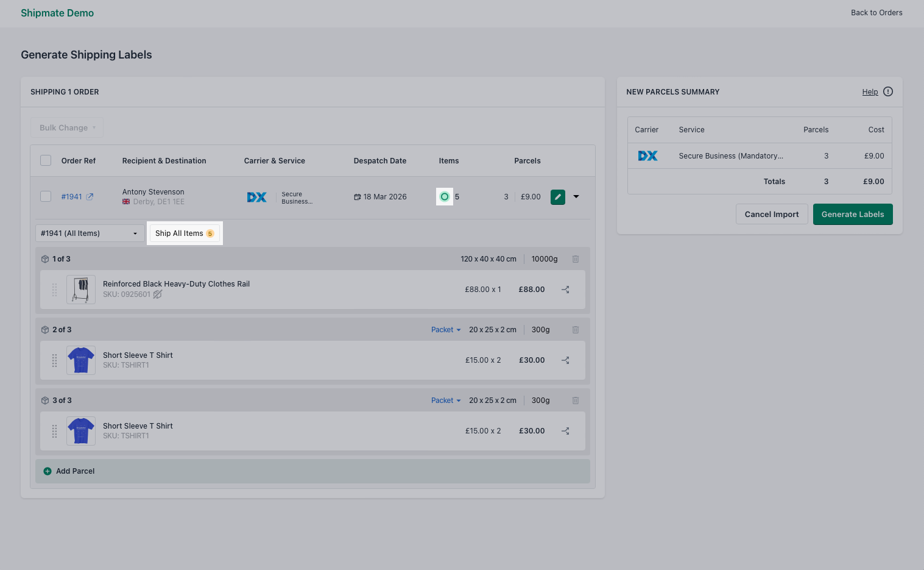Open the #1941 (All Items) dropdown
This screenshot has width=924, height=570.
(x=89, y=233)
